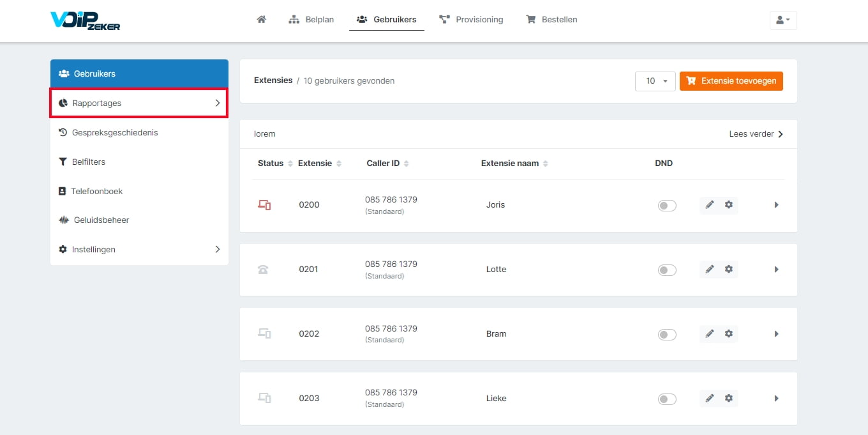Click the Geluidsbeheer waveform icon

(64, 220)
